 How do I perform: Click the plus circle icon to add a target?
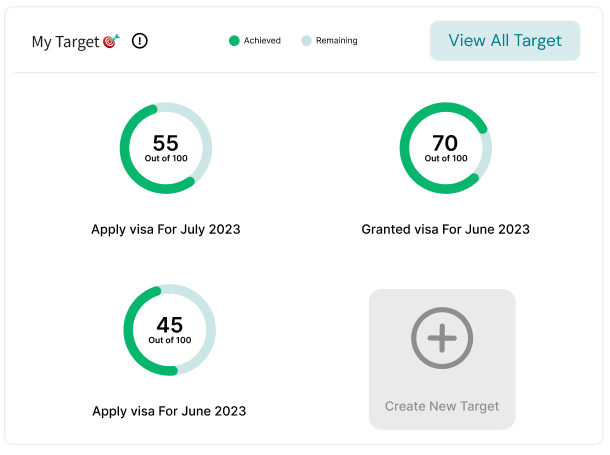[442, 339]
